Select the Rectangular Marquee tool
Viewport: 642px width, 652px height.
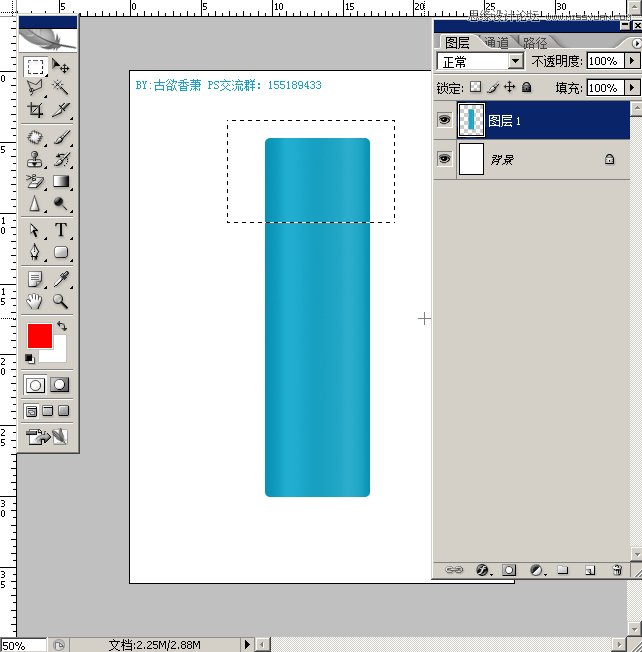point(35,67)
